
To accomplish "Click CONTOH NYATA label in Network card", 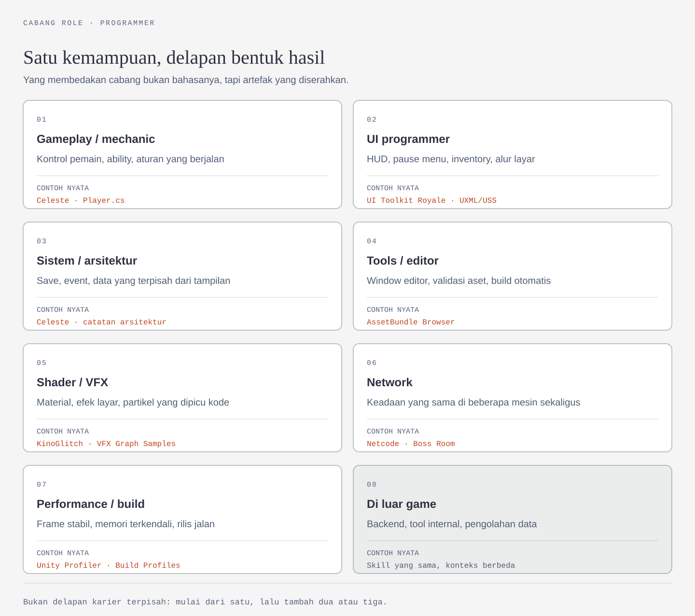I will [393, 431].
